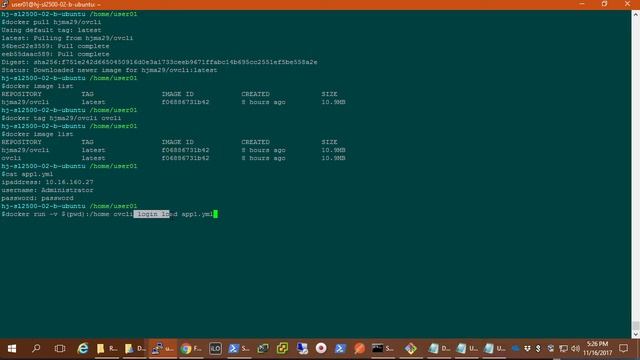Click 'Using default tag: latest' line
640x360 pixels.
pos(51,30)
